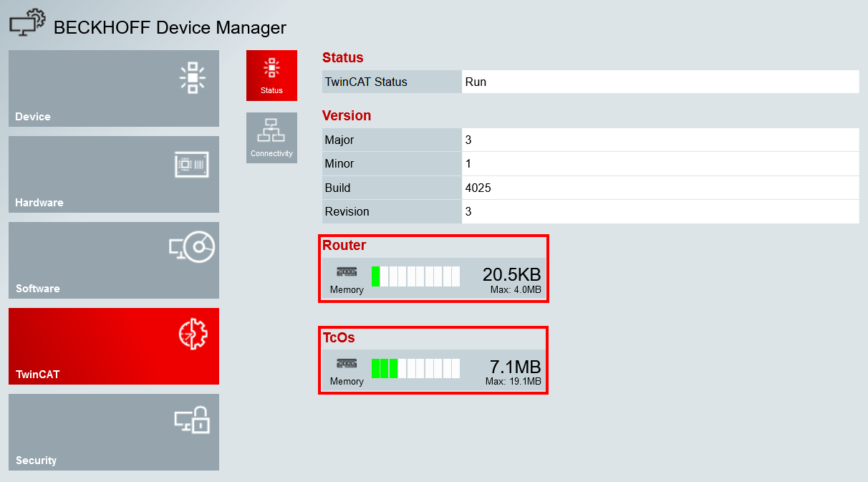868x482 pixels.
Task: Click the BECKHOFF Device Manager title
Action: coord(170,28)
